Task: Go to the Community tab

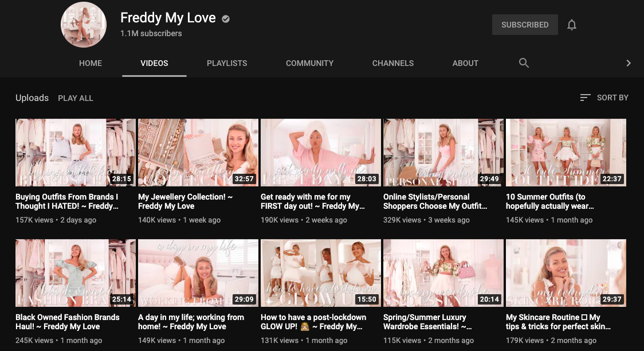Action: (x=309, y=63)
